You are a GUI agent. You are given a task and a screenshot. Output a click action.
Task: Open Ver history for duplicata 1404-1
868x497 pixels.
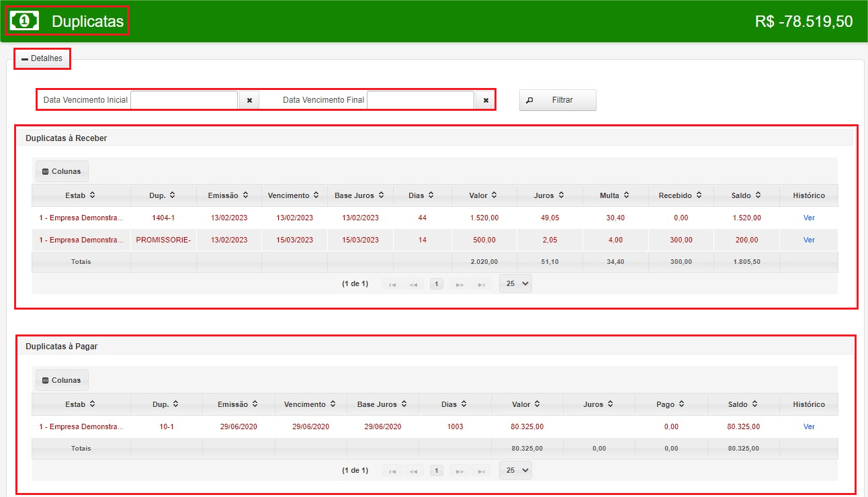(808, 217)
